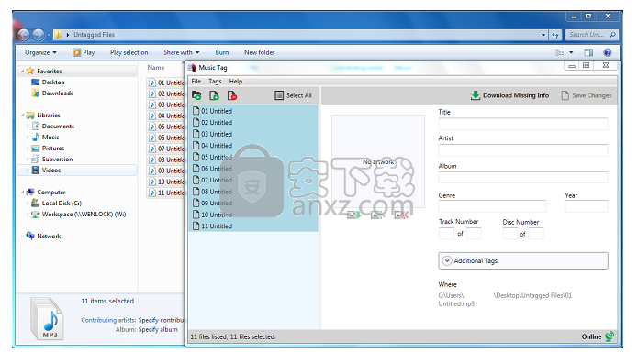The height and width of the screenshot is (364, 638).
Task: Click the Track Number first box
Action: (x=446, y=234)
